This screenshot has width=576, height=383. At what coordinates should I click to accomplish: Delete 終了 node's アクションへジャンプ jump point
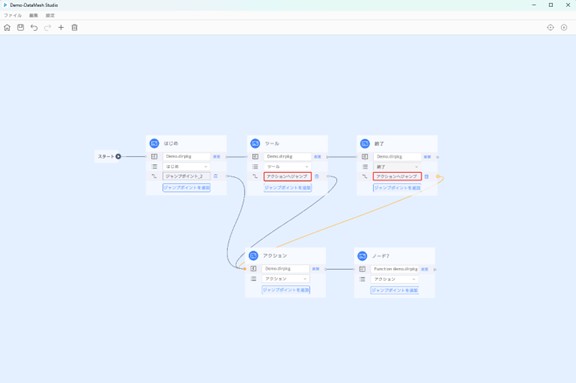click(426, 177)
